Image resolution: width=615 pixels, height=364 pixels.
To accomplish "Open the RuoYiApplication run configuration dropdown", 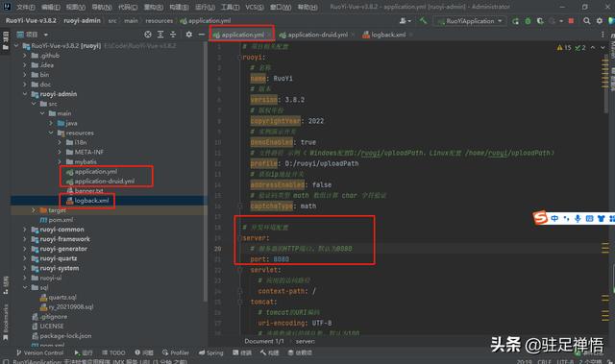I will tap(470, 21).
